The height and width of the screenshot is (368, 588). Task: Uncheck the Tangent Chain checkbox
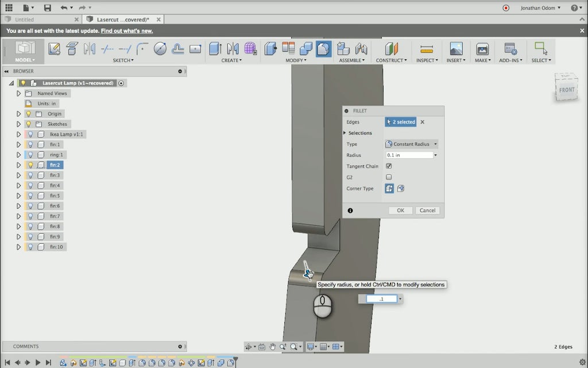[x=389, y=166]
